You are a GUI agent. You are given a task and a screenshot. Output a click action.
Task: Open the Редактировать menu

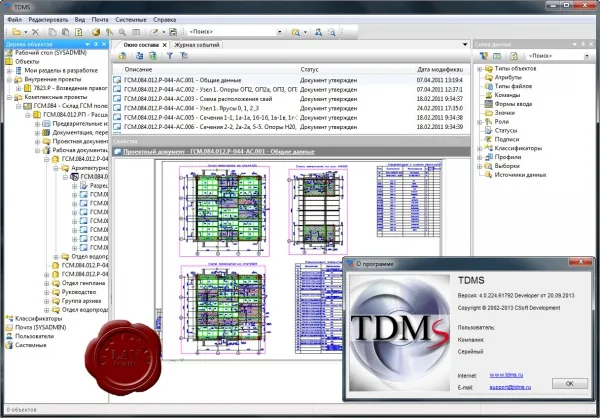(x=48, y=20)
